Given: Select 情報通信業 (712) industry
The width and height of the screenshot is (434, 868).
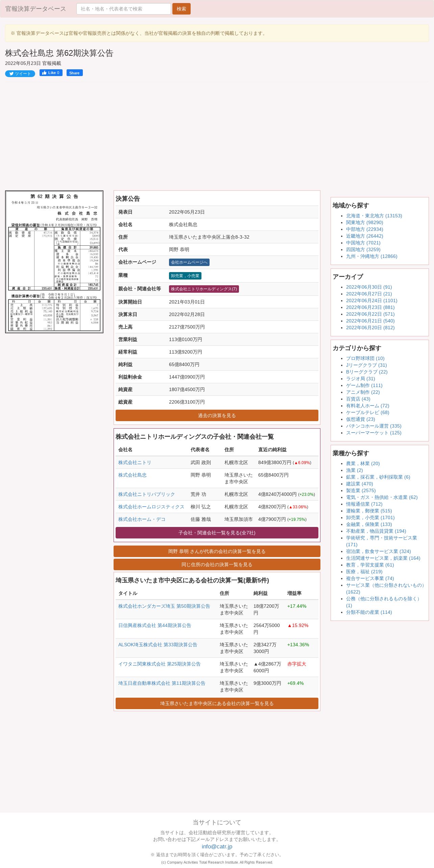Looking at the screenshot, I should pyautogui.click(x=364, y=504).
